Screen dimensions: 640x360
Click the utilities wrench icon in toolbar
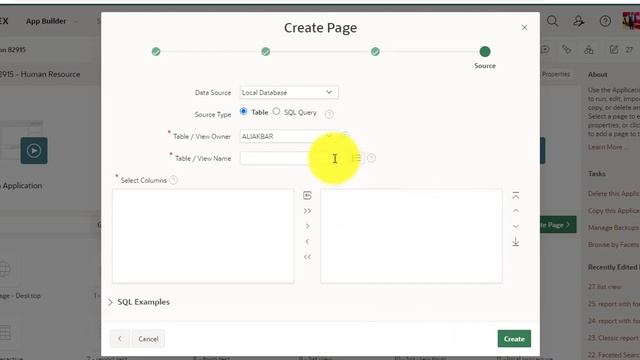(x=567, y=50)
